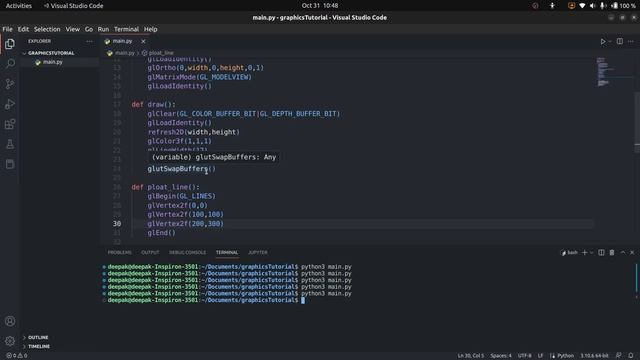Kill the terminal with the trash icon
640x360 pixels.
(612, 253)
